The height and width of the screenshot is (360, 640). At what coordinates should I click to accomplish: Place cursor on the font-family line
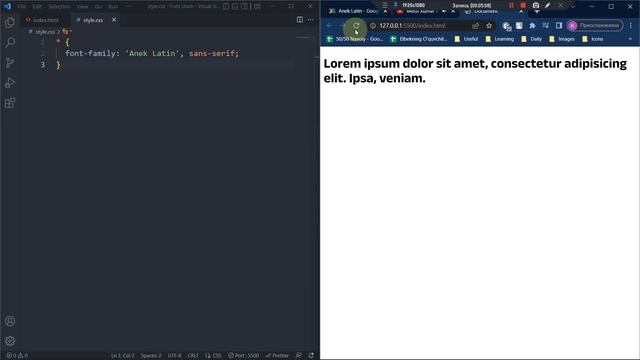[x=152, y=53]
